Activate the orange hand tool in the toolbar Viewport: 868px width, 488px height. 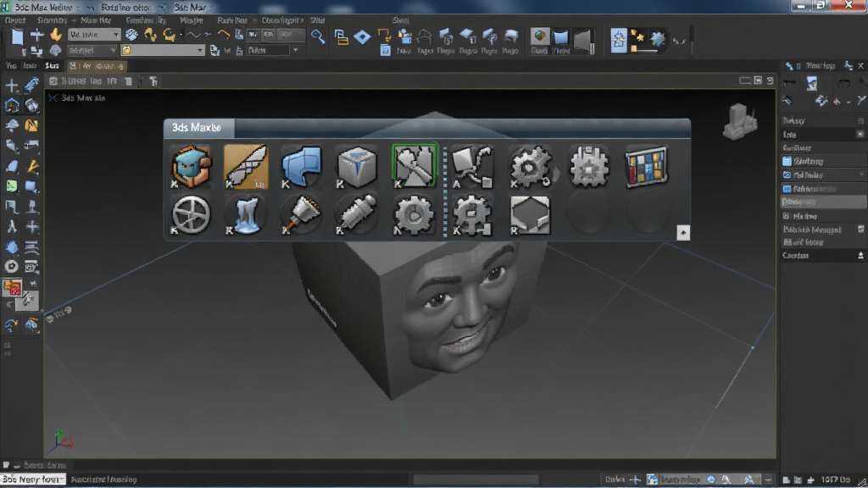(56, 35)
